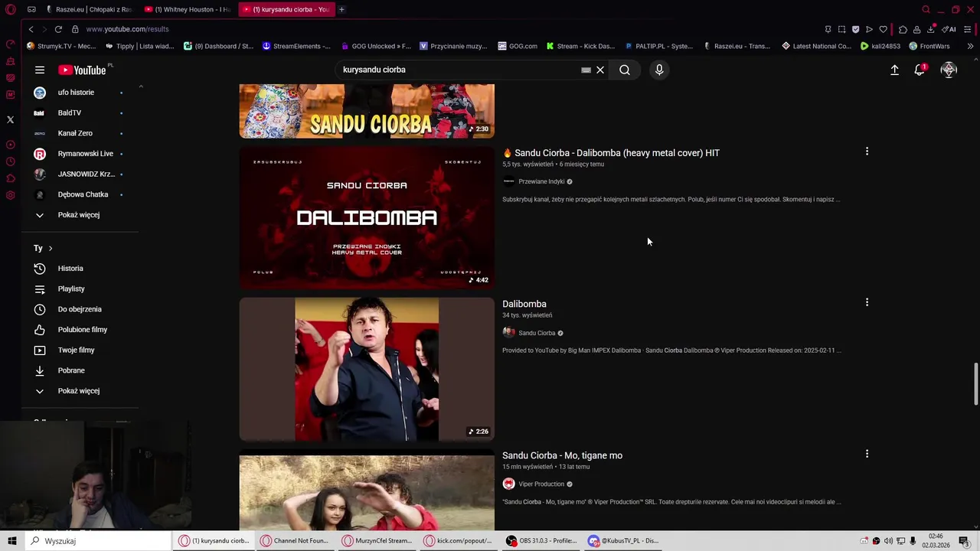The width and height of the screenshot is (980, 551).
Task: Open Playlisty in the sidebar
Action: click(71, 289)
